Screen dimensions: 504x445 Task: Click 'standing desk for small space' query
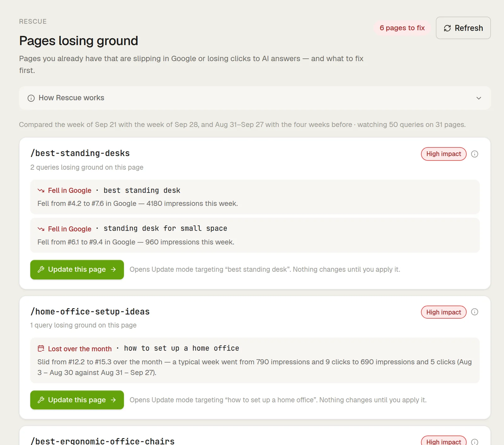pos(165,228)
